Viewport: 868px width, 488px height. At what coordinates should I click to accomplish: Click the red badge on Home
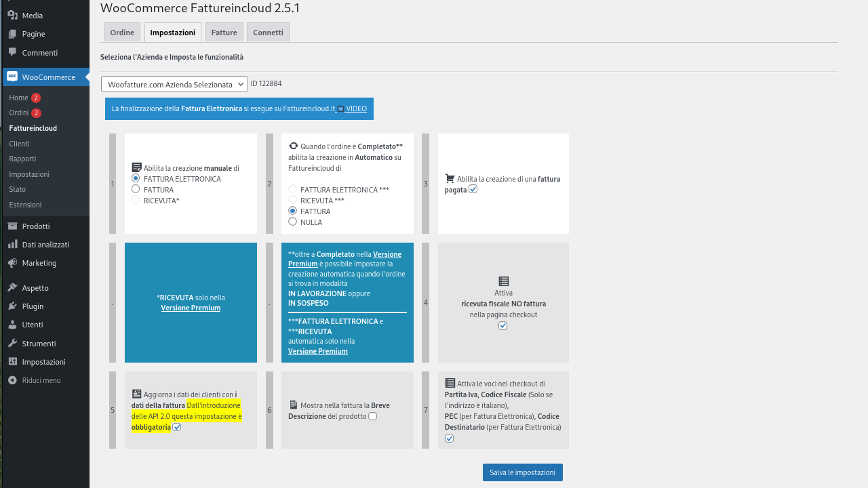[x=36, y=98]
